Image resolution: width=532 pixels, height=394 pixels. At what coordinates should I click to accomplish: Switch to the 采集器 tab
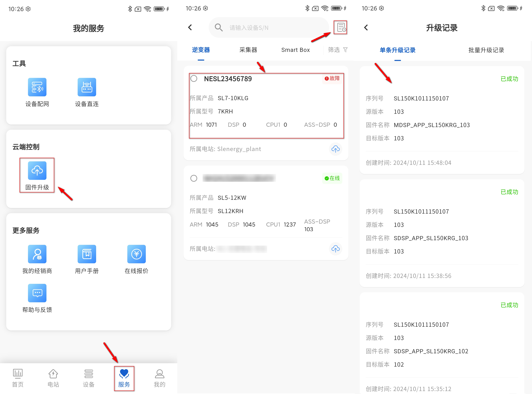(x=248, y=50)
